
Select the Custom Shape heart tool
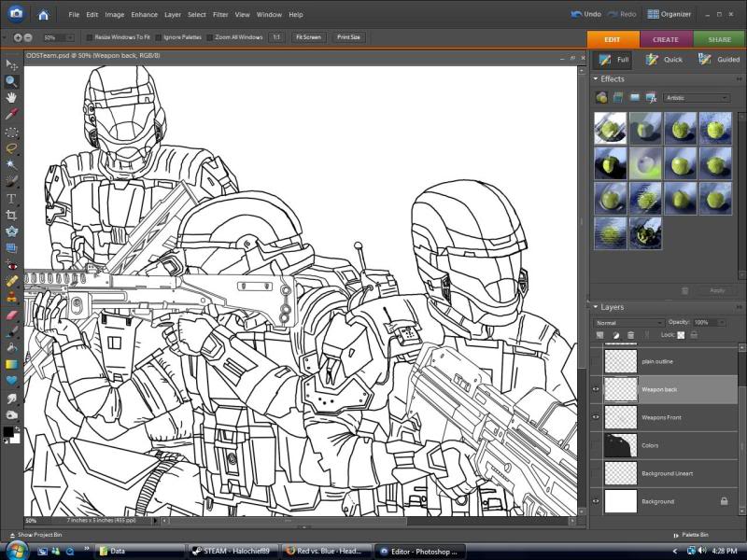(11, 381)
